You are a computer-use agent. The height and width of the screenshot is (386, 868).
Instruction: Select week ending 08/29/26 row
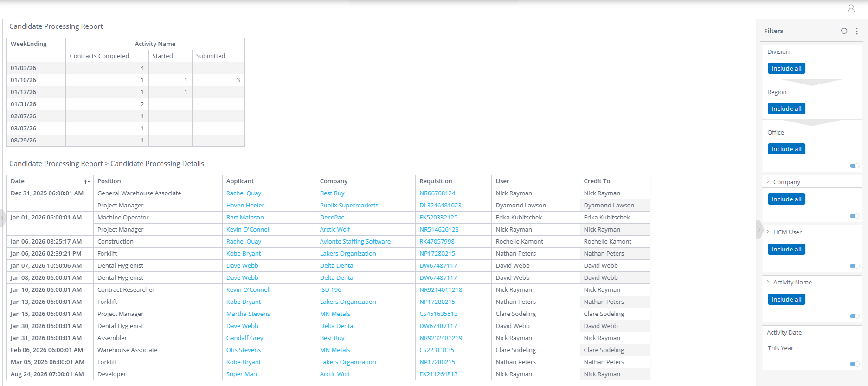(126, 140)
